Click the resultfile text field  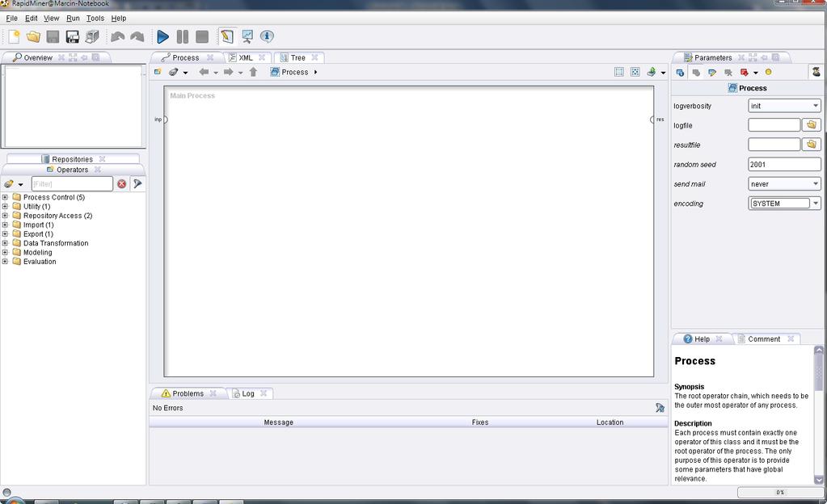(x=774, y=145)
